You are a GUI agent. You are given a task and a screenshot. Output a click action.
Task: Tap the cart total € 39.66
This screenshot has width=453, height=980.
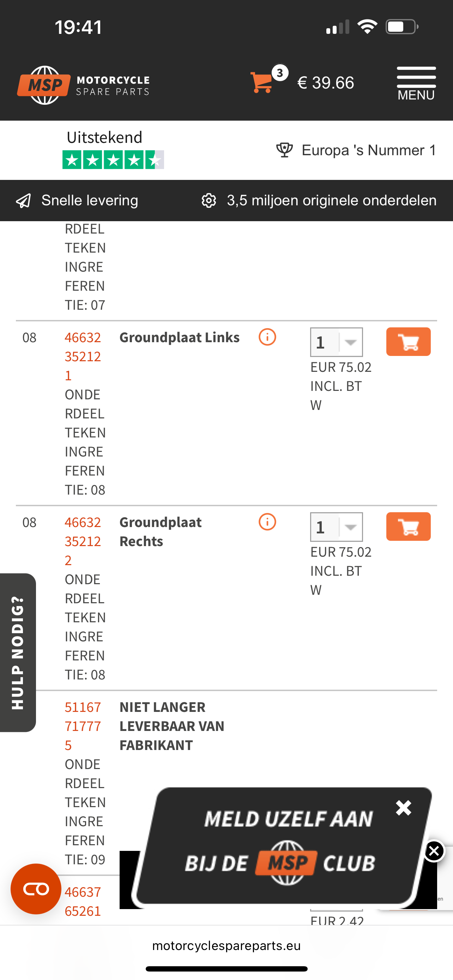pyautogui.click(x=326, y=83)
